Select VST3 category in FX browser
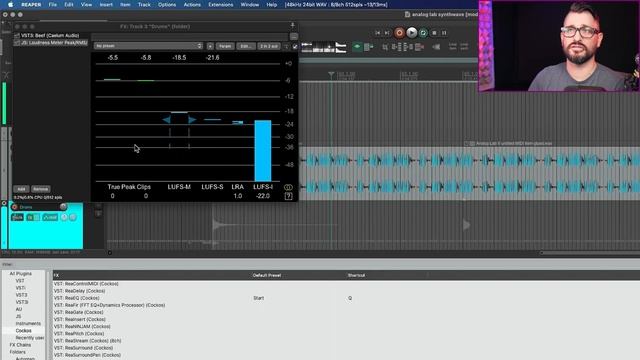Image resolution: width=640 pixels, height=360 pixels. tap(21, 295)
